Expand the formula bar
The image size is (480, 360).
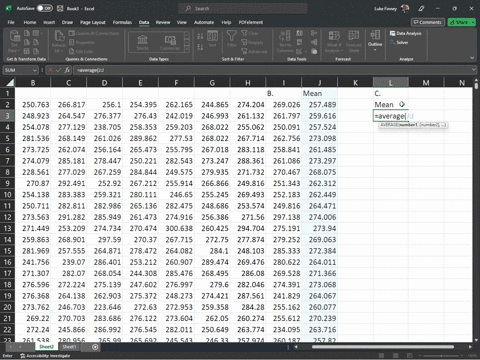(x=473, y=70)
